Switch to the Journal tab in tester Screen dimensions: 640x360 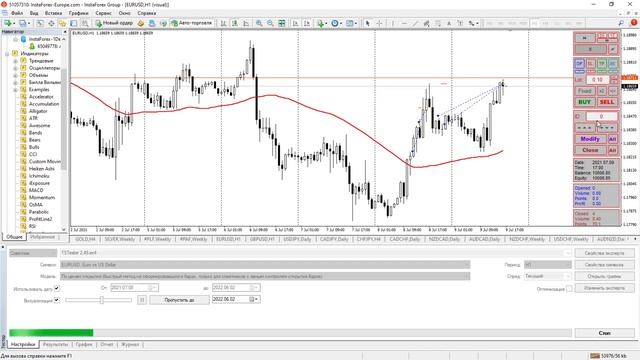click(130, 344)
